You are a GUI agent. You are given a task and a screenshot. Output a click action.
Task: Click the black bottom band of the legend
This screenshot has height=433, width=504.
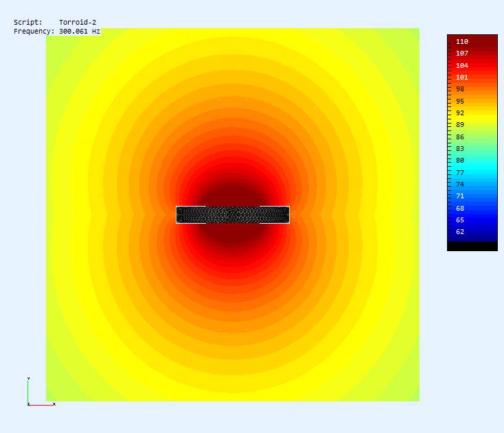coord(472,246)
